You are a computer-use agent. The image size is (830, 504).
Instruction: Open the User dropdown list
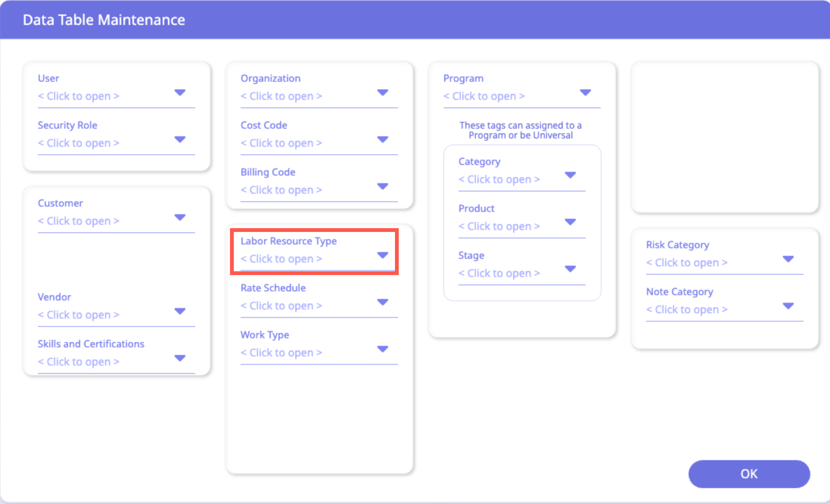point(180,93)
